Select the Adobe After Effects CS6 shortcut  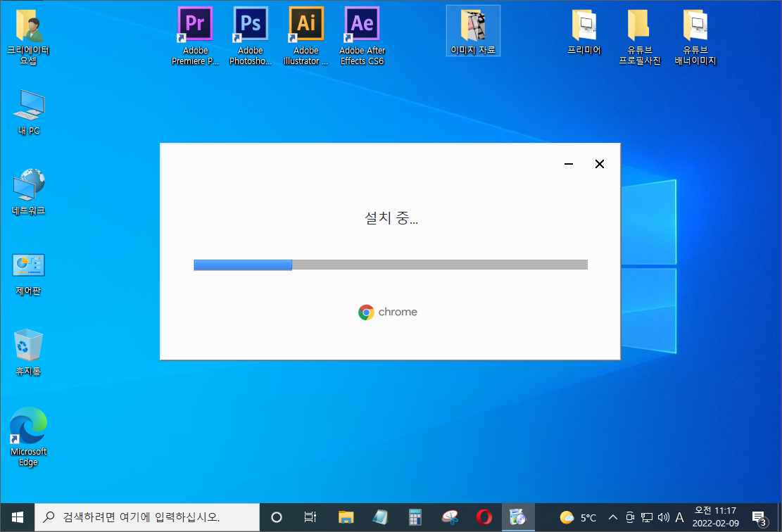pos(362,36)
